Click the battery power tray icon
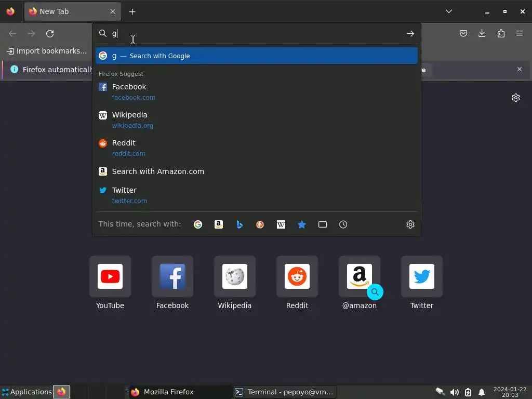The image size is (532, 399). [468, 392]
